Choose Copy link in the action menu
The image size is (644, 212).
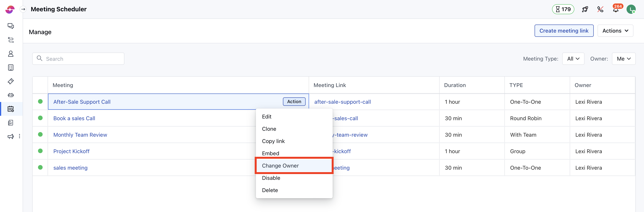[273, 141]
